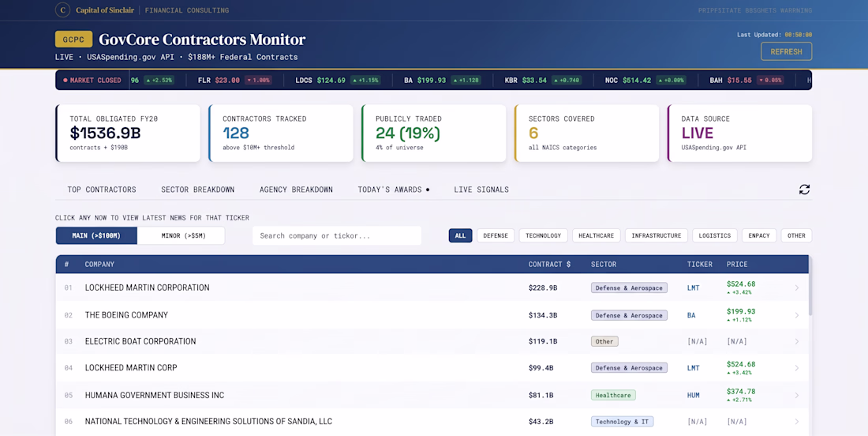868x436 pixels.
Task: Select MINOR (>$5M) toggle option
Action: pyautogui.click(x=181, y=235)
